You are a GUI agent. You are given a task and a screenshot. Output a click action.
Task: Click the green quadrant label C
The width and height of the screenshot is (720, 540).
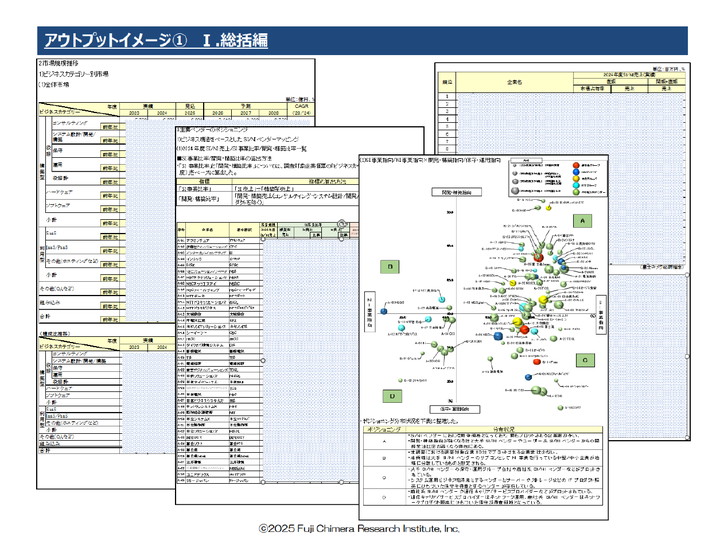pos(585,360)
